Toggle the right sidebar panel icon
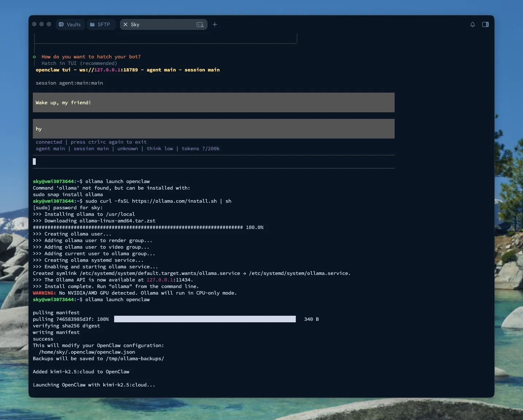Image resolution: width=523 pixels, height=420 pixels. 485,24
